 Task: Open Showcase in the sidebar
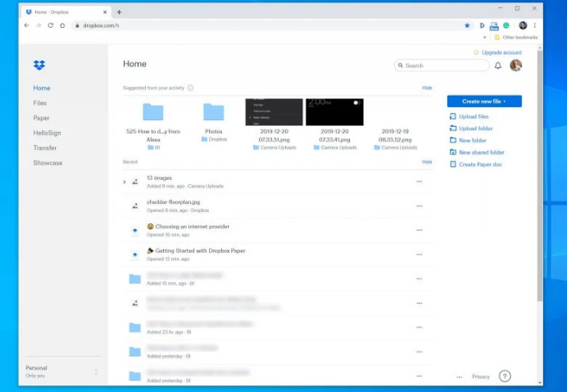click(x=48, y=163)
